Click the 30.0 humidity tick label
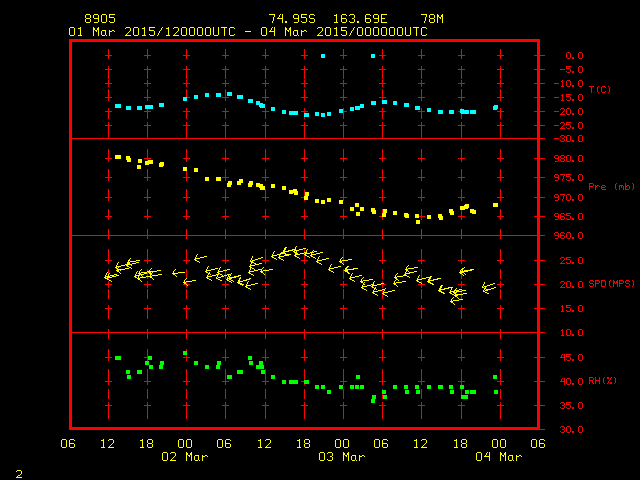The height and width of the screenshot is (480, 640). point(571,429)
